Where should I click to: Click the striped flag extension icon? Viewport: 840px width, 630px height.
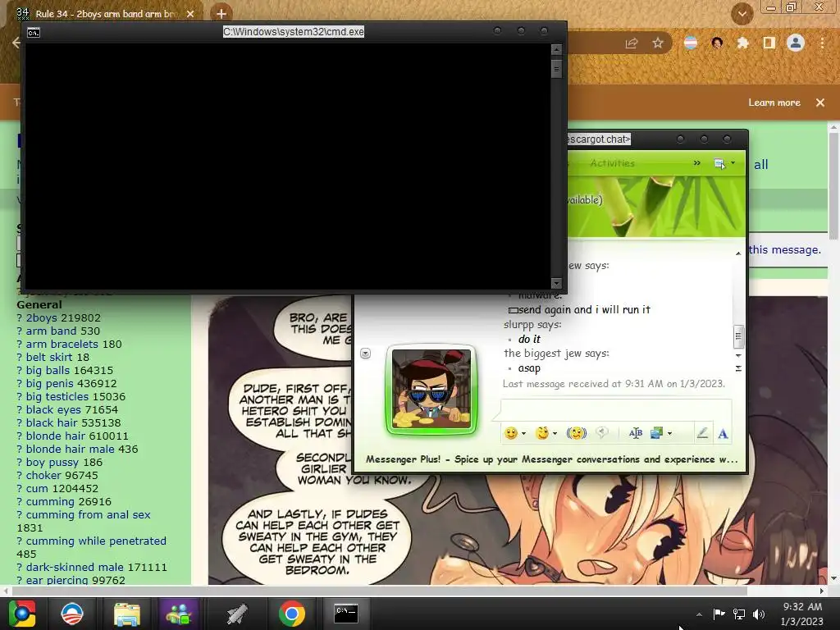pyautogui.click(x=691, y=43)
